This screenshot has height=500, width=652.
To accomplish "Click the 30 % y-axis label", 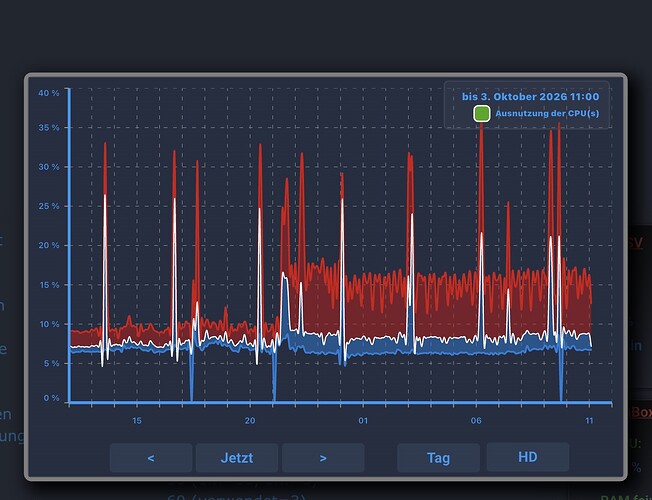I will (49, 167).
